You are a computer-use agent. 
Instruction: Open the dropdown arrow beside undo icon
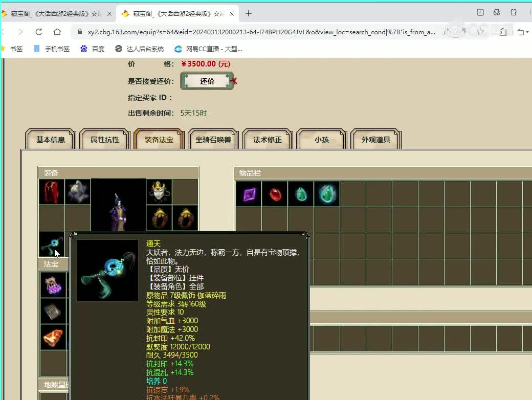[527, 32]
